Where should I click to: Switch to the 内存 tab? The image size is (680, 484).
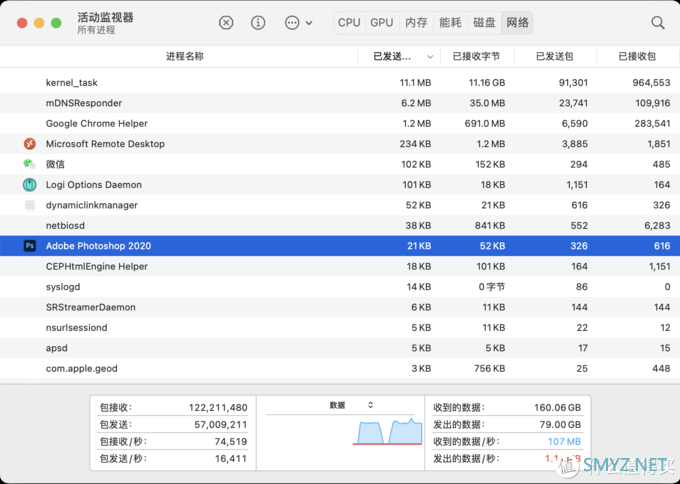coord(416,23)
